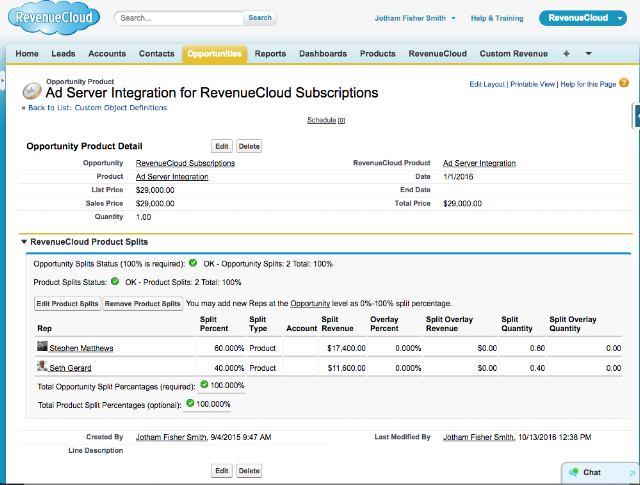Open Help for this Page link
Viewport: 640px width, 485px height.
[588, 84]
